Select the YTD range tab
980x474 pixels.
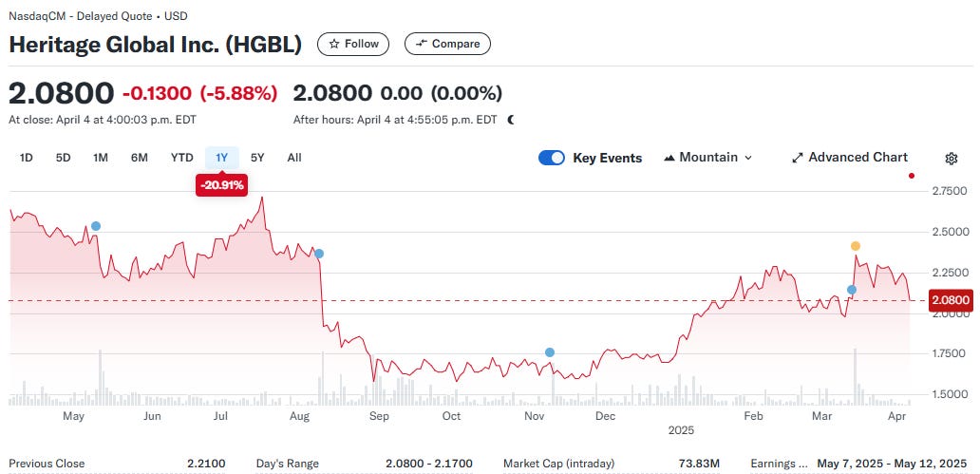pyautogui.click(x=182, y=158)
